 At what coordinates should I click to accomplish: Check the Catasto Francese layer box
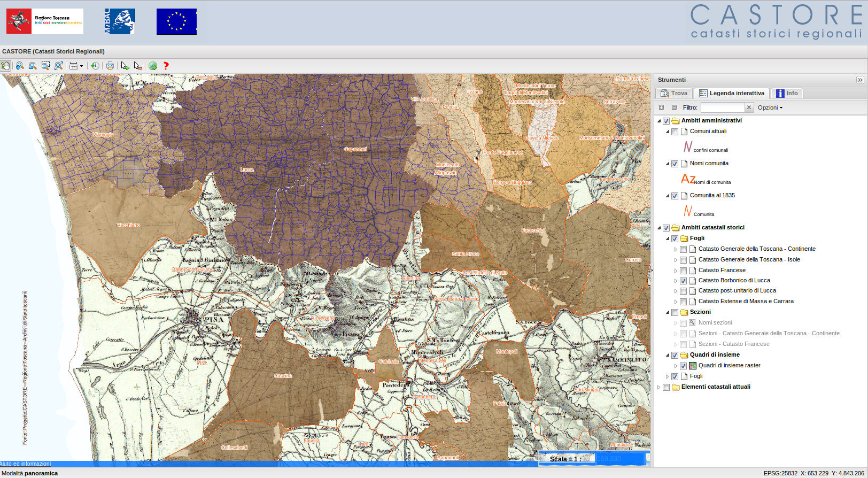click(684, 271)
